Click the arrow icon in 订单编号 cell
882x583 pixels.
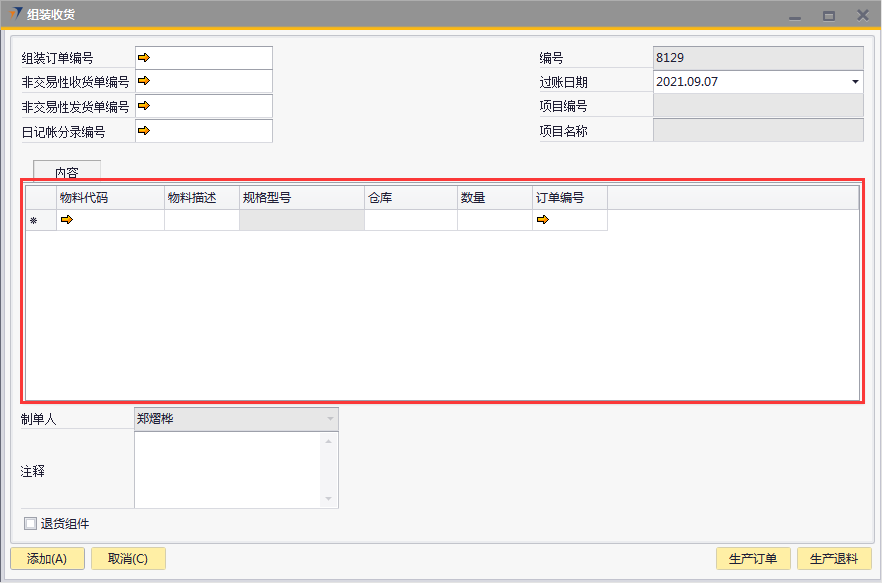tap(543, 220)
